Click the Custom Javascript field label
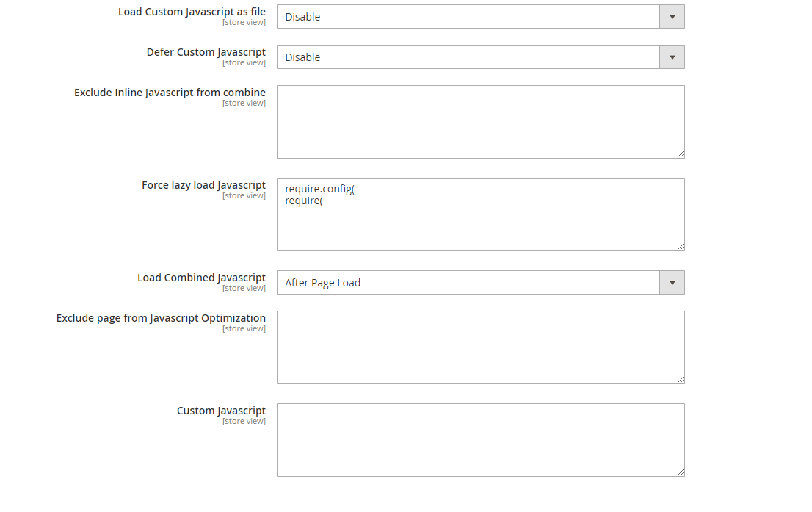This screenshot has height=512, width=812. (x=221, y=411)
